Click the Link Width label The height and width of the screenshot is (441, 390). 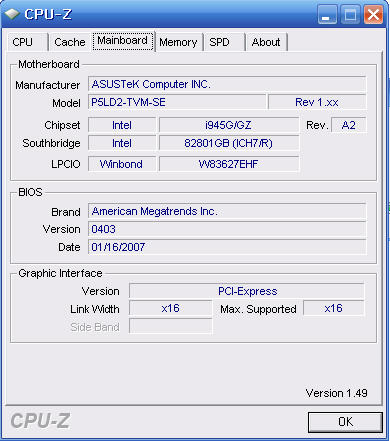(95, 309)
